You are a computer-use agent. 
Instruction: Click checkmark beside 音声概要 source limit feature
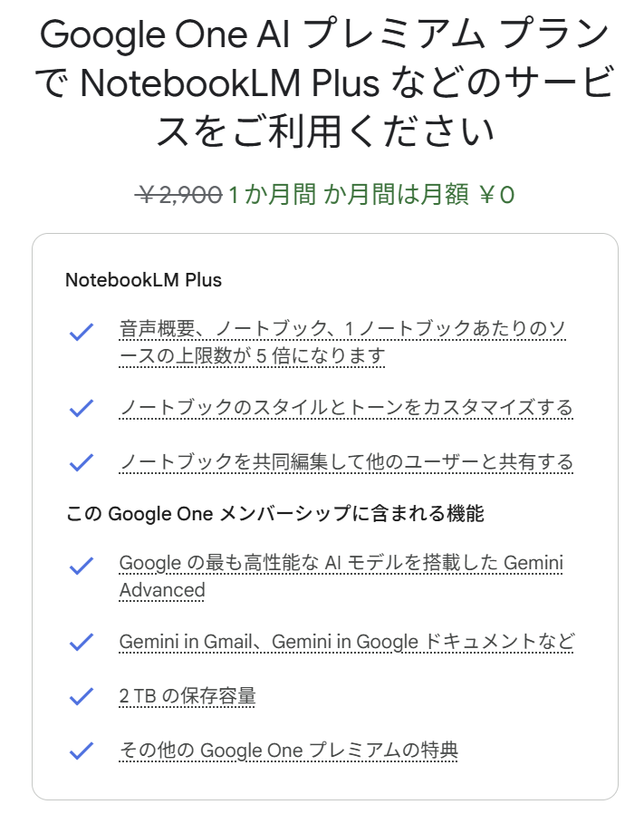click(x=82, y=332)
